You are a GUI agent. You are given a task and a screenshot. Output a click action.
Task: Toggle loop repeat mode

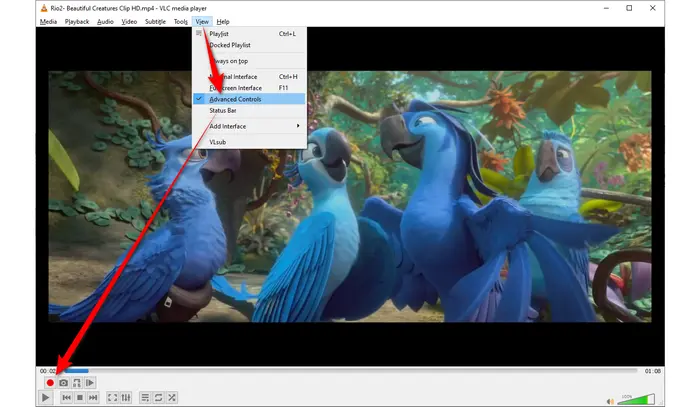pos(158,398)
